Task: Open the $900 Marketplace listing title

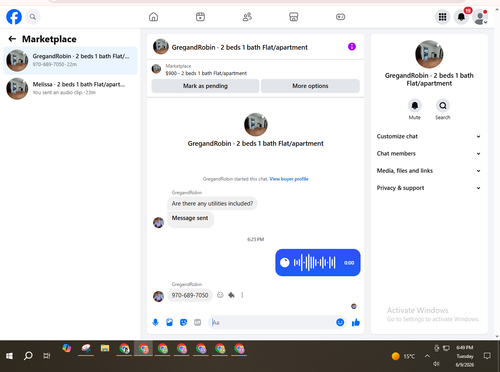Action: point(206,73)
